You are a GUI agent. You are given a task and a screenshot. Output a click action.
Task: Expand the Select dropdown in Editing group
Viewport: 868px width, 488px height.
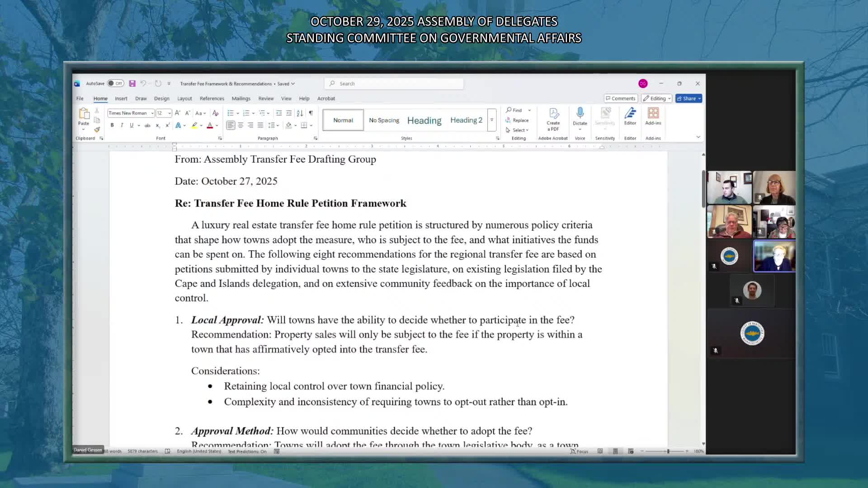pyautogui.click(x=527, y=130)
